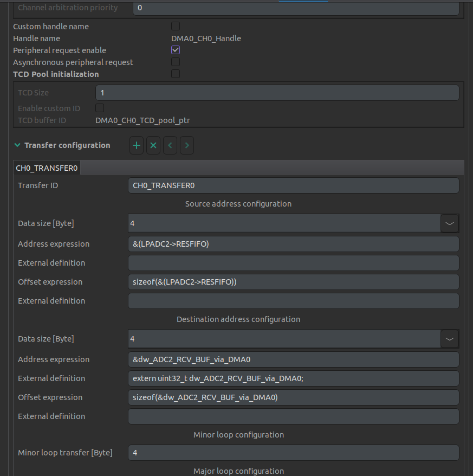Screen dimensions: 473x476
Task: Select the CH0_TRANSFER0 tab
Action: click(46, 168)
